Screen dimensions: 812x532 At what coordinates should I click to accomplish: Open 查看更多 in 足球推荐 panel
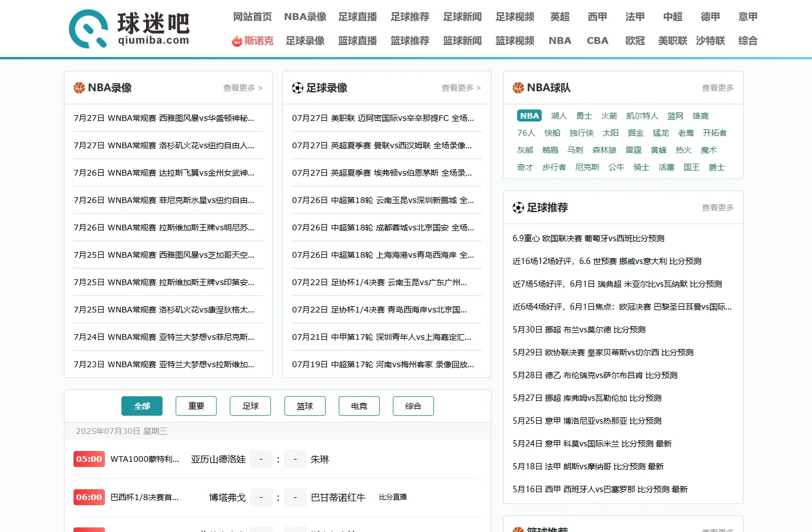[x=718, y=208]
